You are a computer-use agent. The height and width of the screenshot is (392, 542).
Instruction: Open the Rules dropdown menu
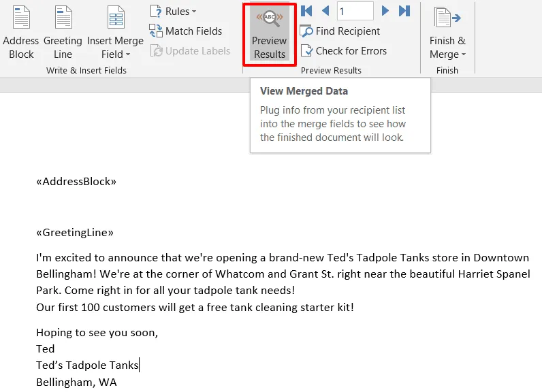(x=173, y=12)
